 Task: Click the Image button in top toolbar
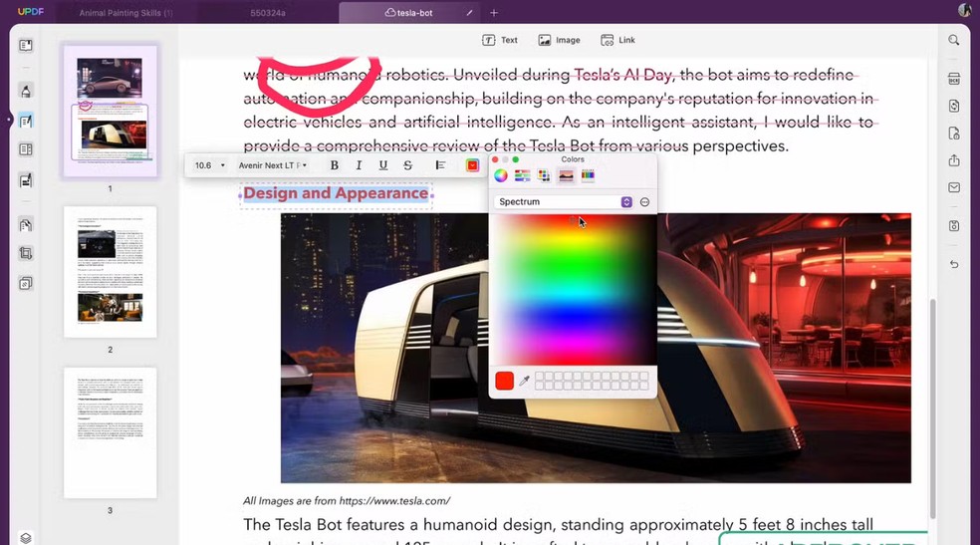(559, 41)
